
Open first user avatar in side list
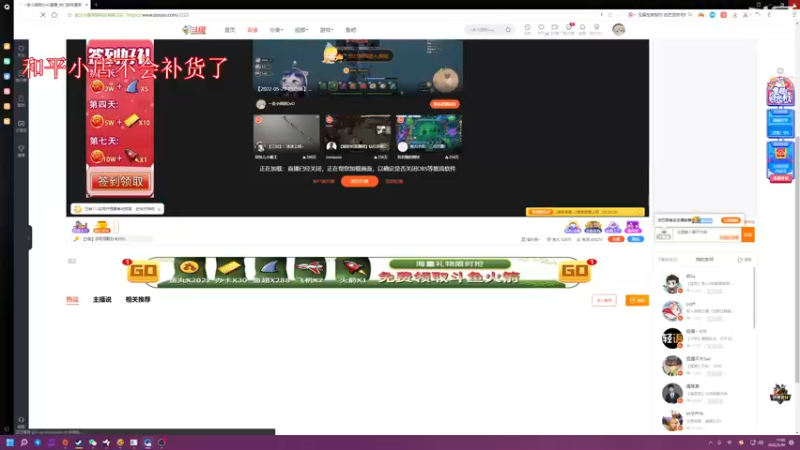click(x=672, y=284)
